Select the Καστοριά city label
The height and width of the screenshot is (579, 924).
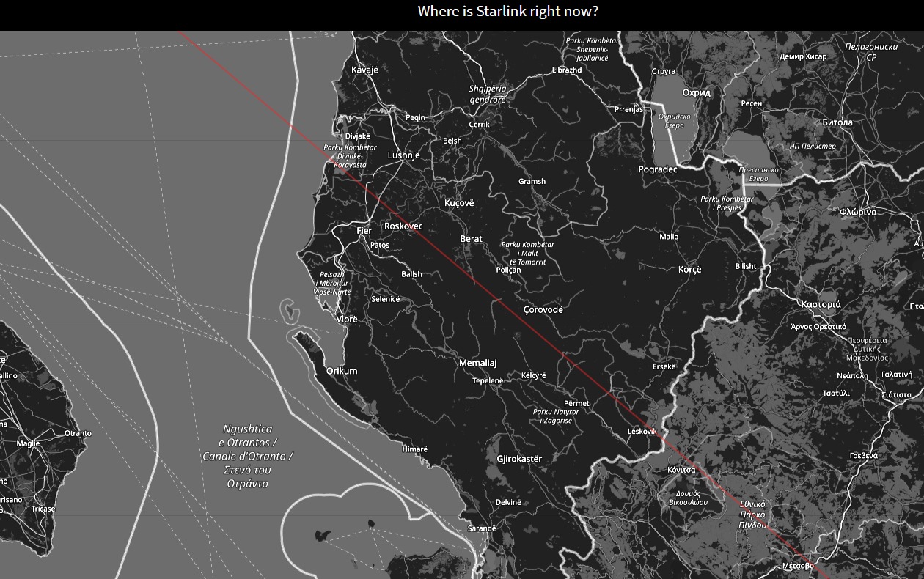[821, 304]
